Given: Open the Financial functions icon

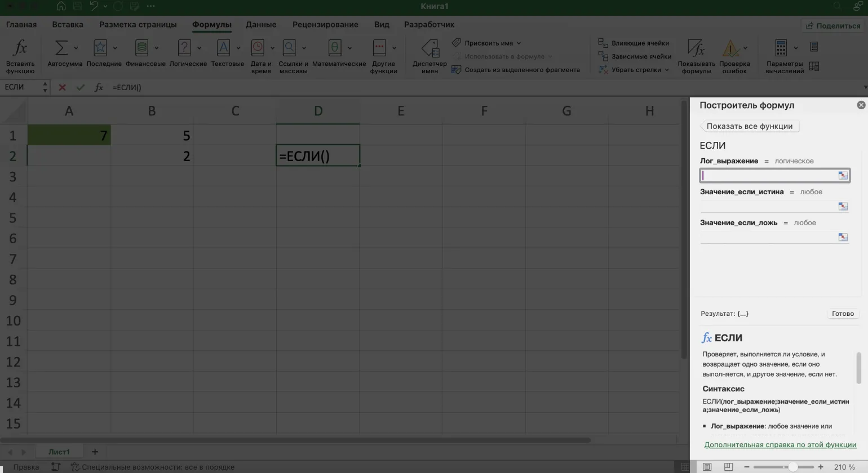Looking at the screenshot, I should pyautogui.click(x=142, y=48).
